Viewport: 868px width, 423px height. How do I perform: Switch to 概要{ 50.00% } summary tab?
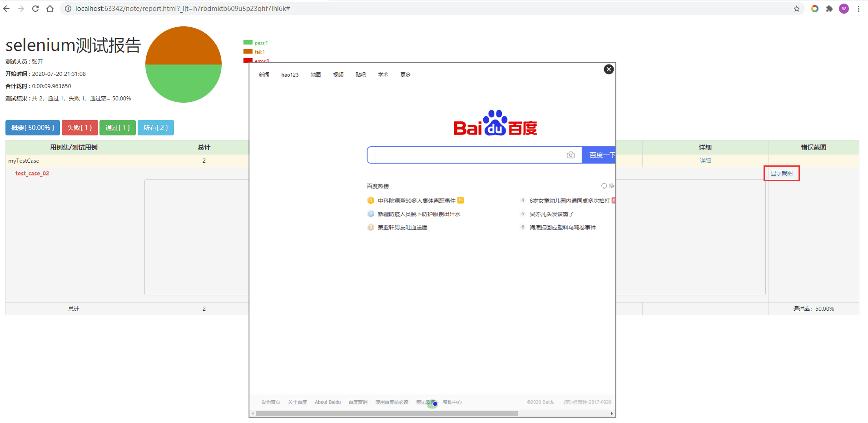click(33, 128)
